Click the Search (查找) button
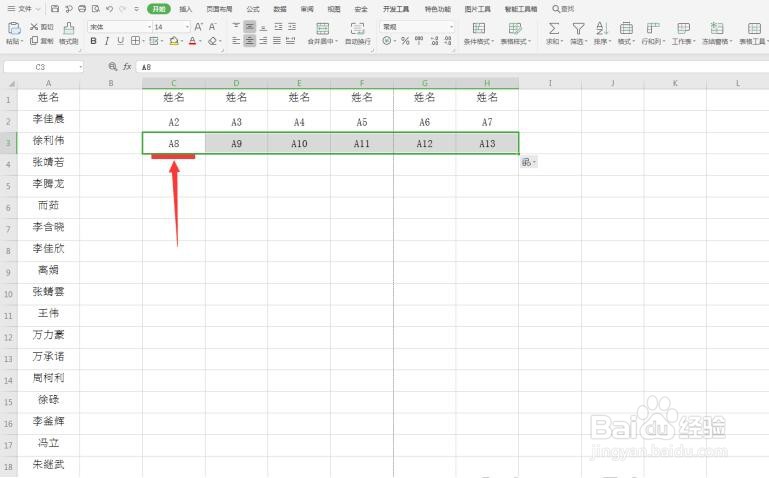769x478 pixels. pyautogui.click(x=563, y=9)
